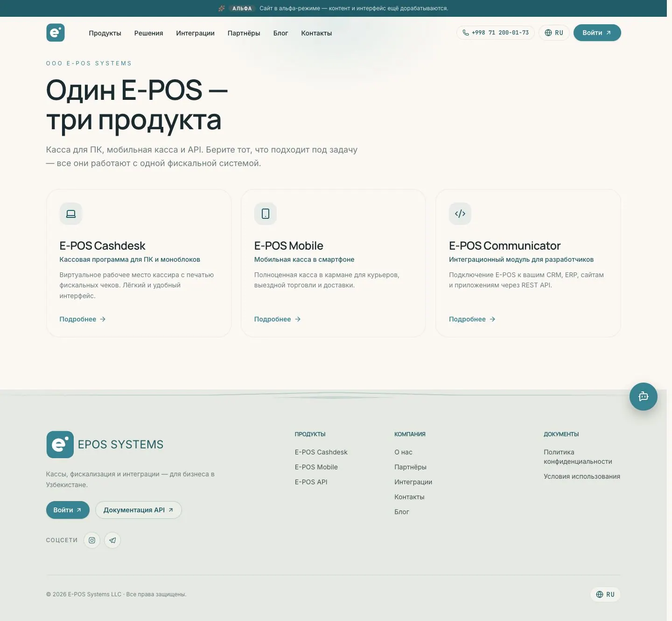
Task: Call the phone number +998 71 200-01-73
Action: point(496,33)
